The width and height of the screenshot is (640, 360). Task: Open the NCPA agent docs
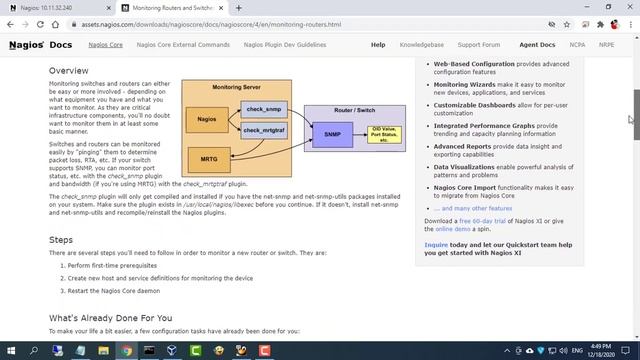point(577,45)
